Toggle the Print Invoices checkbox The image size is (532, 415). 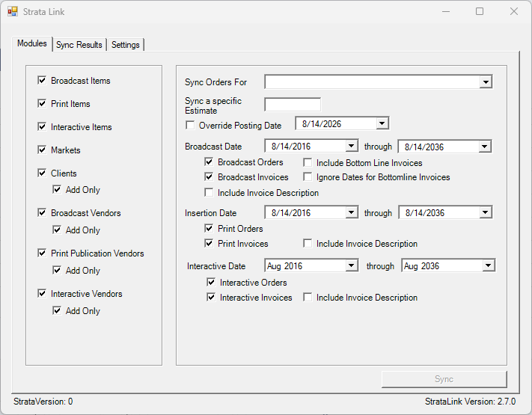point(209,243)
